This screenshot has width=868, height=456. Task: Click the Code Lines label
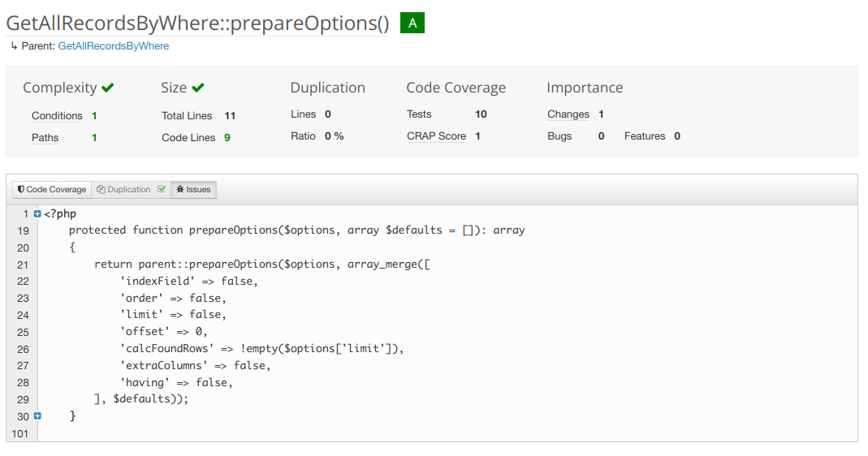point(188,138)
